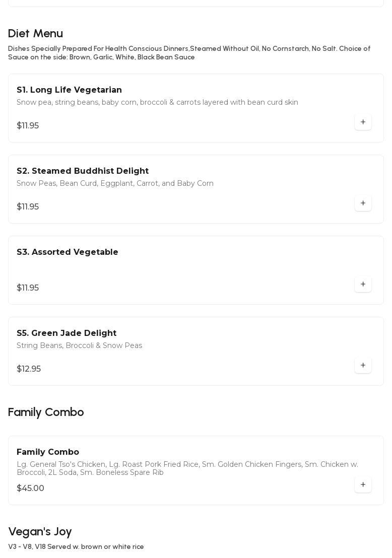
Task: Click the Family Combo item title in card
Action: click(48, 452)
